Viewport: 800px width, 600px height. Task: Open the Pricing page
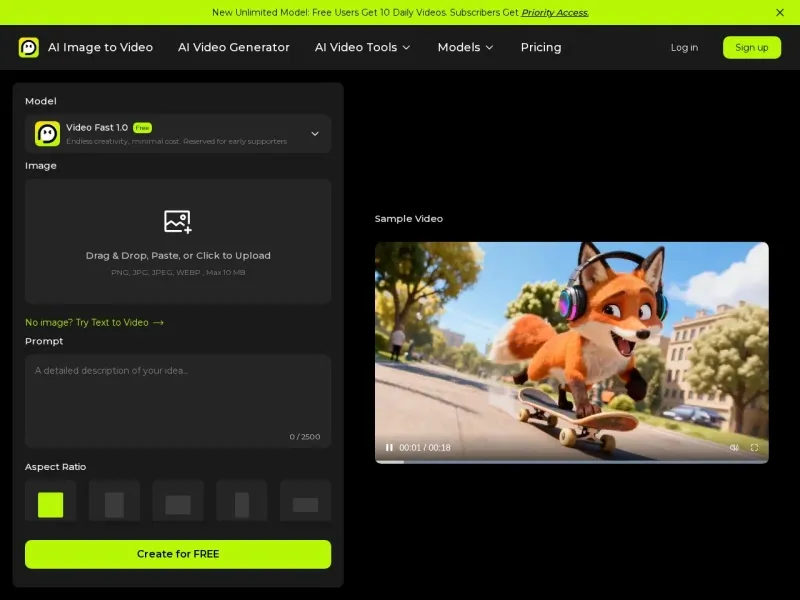pos(540,47)
